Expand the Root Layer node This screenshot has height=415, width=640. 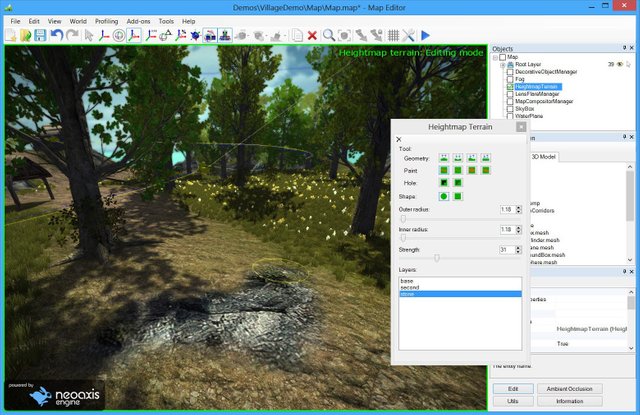pyautogui.click(x=503, y=64)
